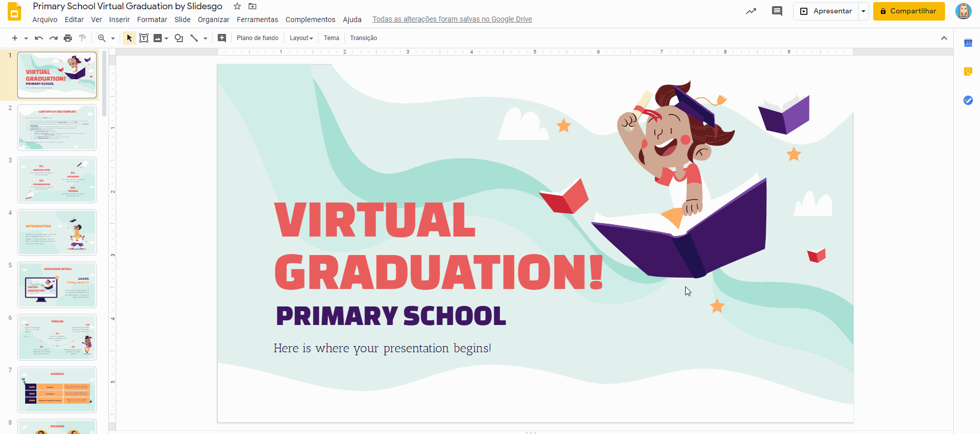Select the shape tool

[x=179, y=38]
